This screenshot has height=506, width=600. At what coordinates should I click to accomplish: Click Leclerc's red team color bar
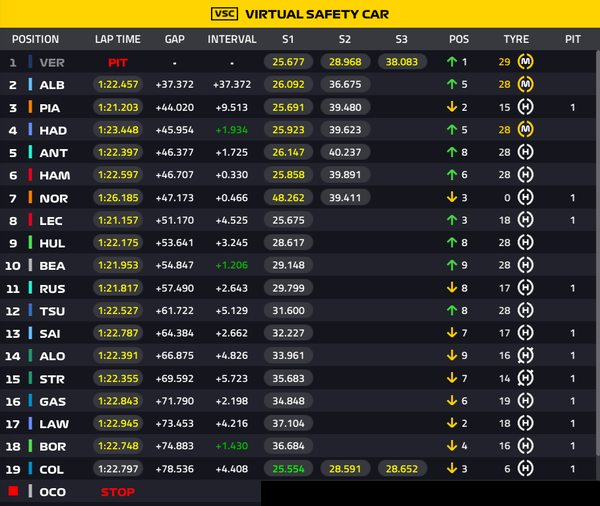(x=30, y=220)
